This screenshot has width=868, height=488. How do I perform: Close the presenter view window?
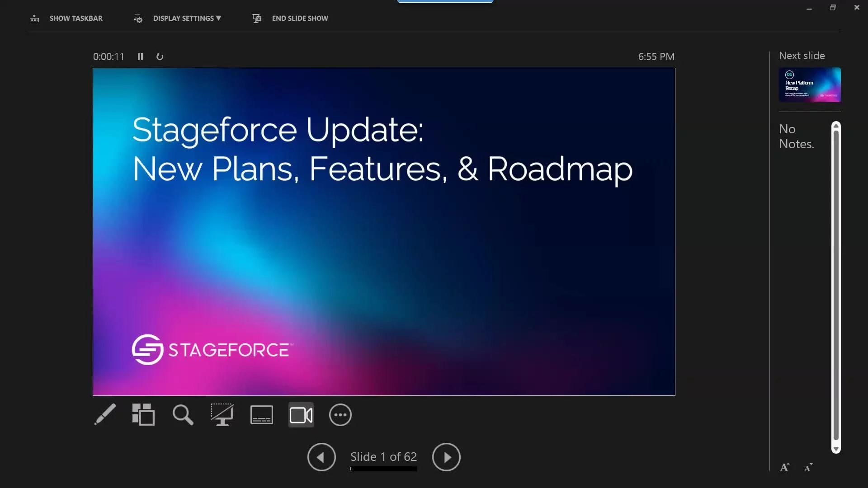point(857,8)
